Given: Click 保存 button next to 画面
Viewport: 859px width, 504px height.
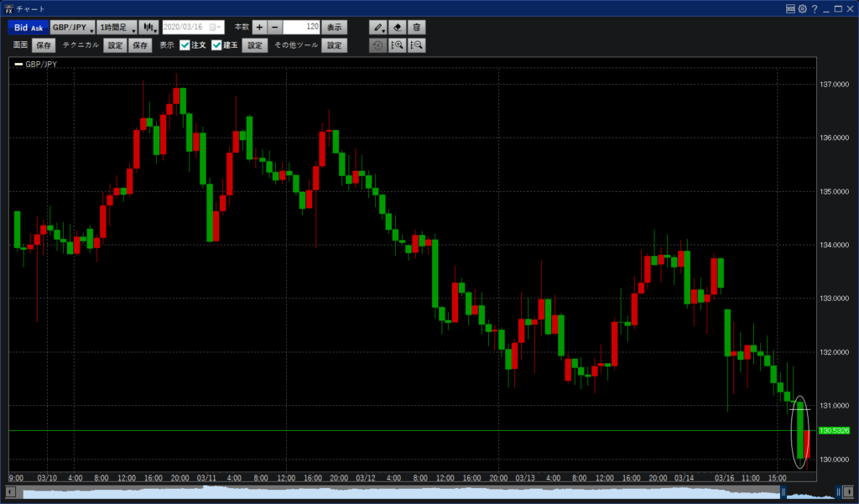Looking at the screenshot, I should pos(44,45).
